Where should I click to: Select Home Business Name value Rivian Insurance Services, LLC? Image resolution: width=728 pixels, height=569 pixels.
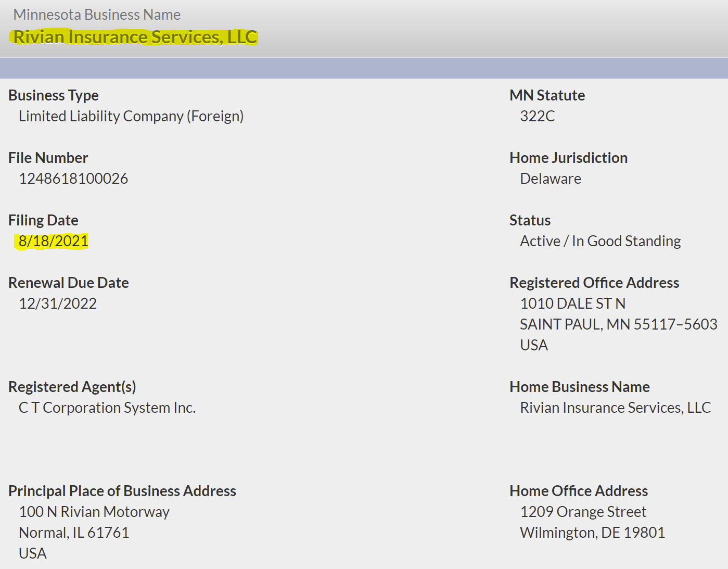pyautogui.click(x=616, y=408)
